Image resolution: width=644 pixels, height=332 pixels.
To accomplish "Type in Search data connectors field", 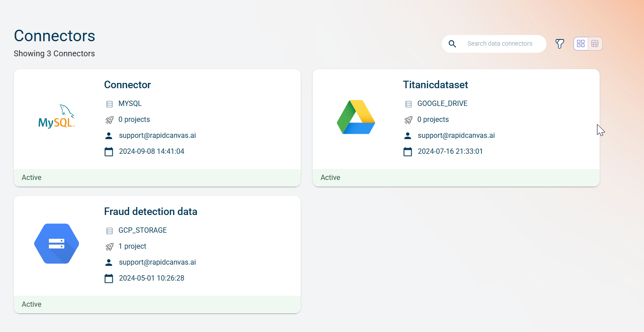I will (500, 44).
